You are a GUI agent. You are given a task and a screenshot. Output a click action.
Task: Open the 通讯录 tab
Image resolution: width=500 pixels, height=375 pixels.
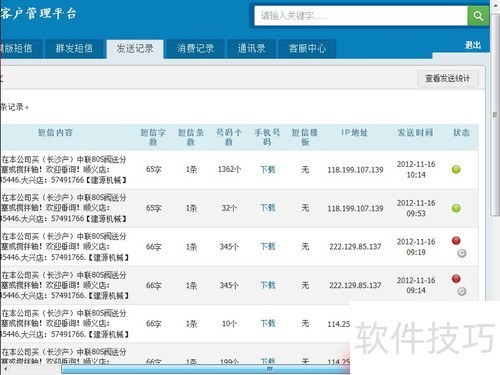pyautogui.click(x=252, y=49)
